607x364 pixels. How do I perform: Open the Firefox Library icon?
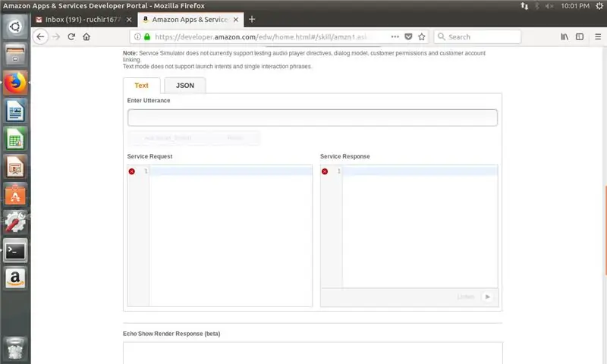point(565,36)
